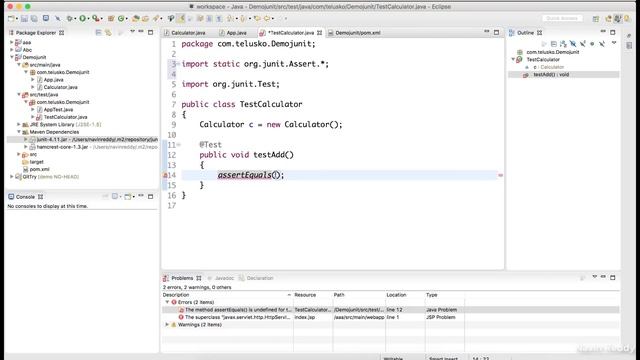Select Calculator.java in the Package Explorer
Image resolution: width=640 pixels, height=360 pixels.
tap(60, 87)
